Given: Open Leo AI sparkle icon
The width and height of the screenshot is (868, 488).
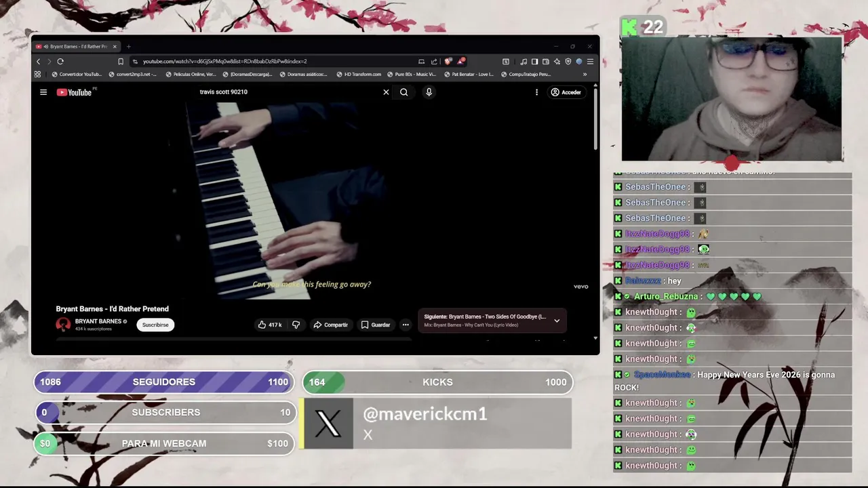Looking at the screenshot, I should (557, 61).
